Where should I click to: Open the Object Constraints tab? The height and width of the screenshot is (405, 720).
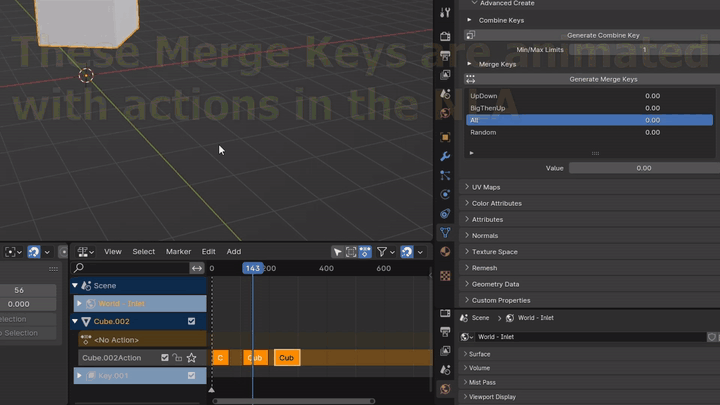tap(445, 214)
